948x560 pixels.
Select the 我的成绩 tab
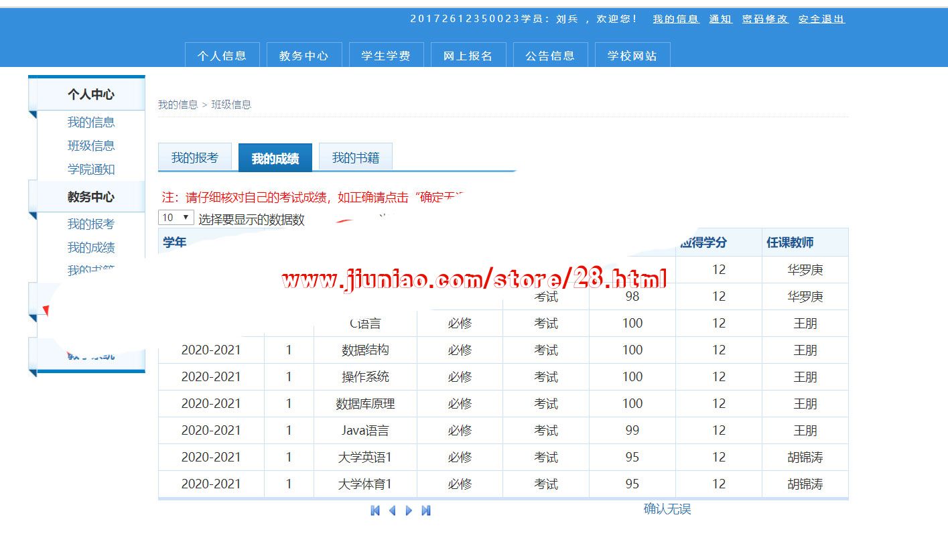[275, 159]
